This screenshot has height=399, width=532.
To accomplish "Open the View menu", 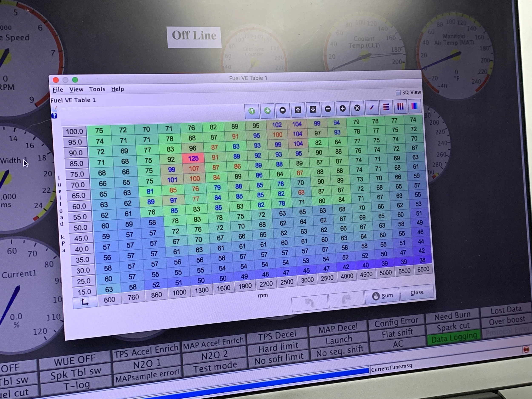I will [x=76, y=89].
